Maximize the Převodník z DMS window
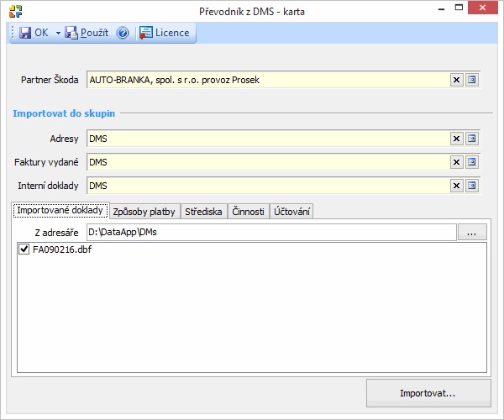 point(459,8)
